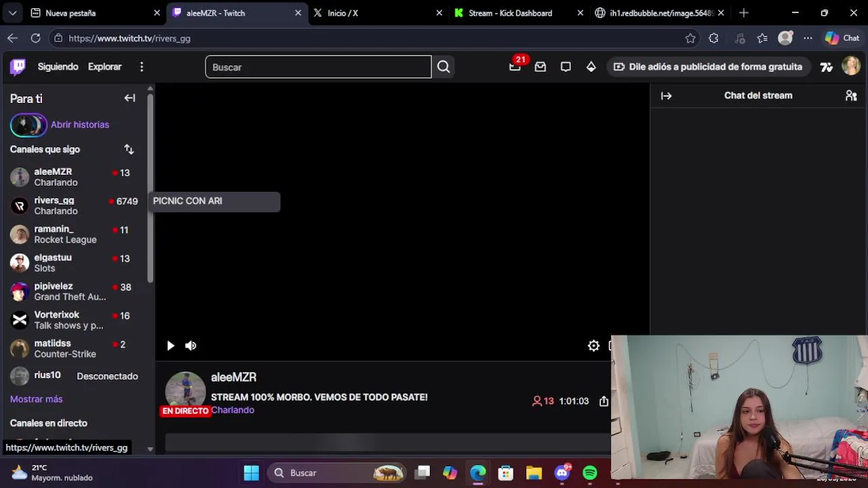
Task: View site information lock icon in address bar
Action: pos(59,39)
